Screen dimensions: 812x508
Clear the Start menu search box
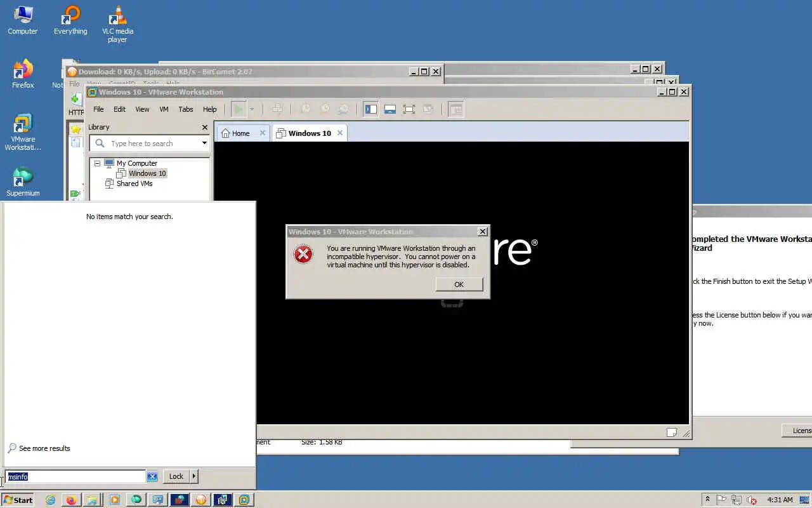pyautogui.click(x=152, y=476)
